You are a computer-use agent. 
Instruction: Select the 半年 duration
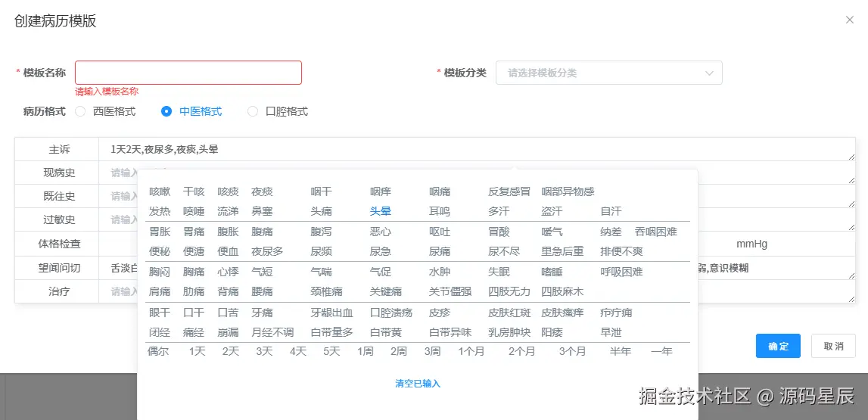tap(621, 351)
